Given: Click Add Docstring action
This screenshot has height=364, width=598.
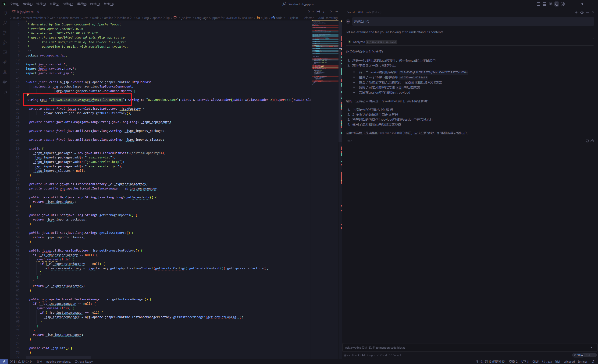Looking at the screenshot, I should pyautogui.click(x=328, y=18).
